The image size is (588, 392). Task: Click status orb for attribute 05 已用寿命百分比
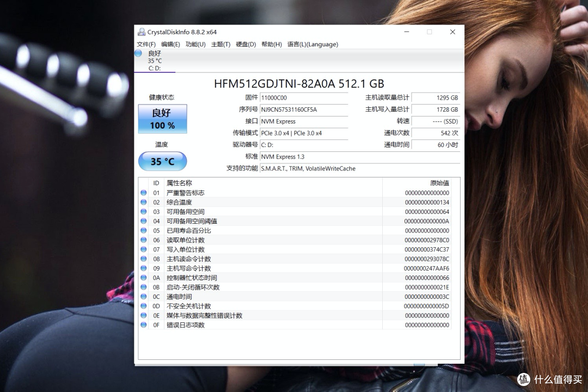click(x=144, y=230)
